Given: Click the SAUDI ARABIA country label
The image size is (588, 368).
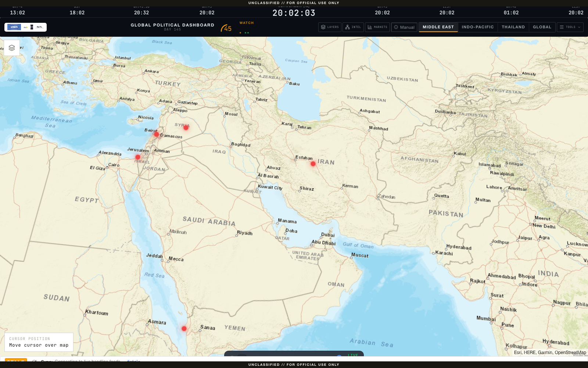Looking at the screenshot, I should pos(209,221).
